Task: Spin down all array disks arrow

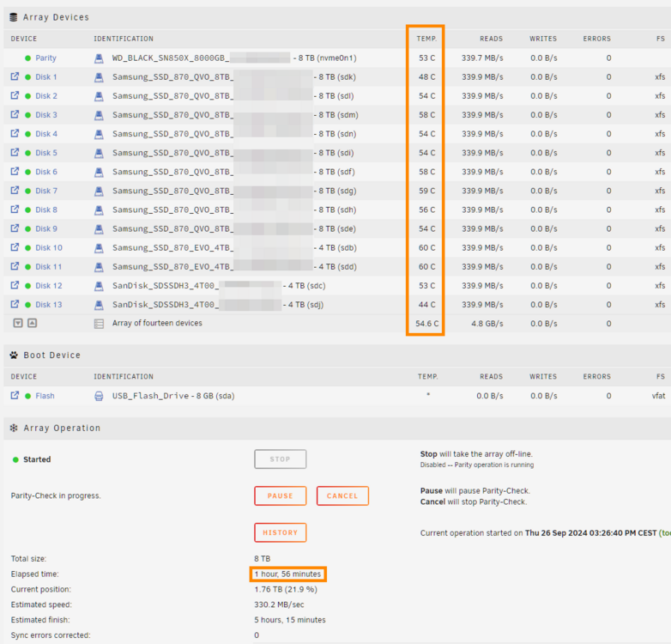Action: click(x=18, y=323)
